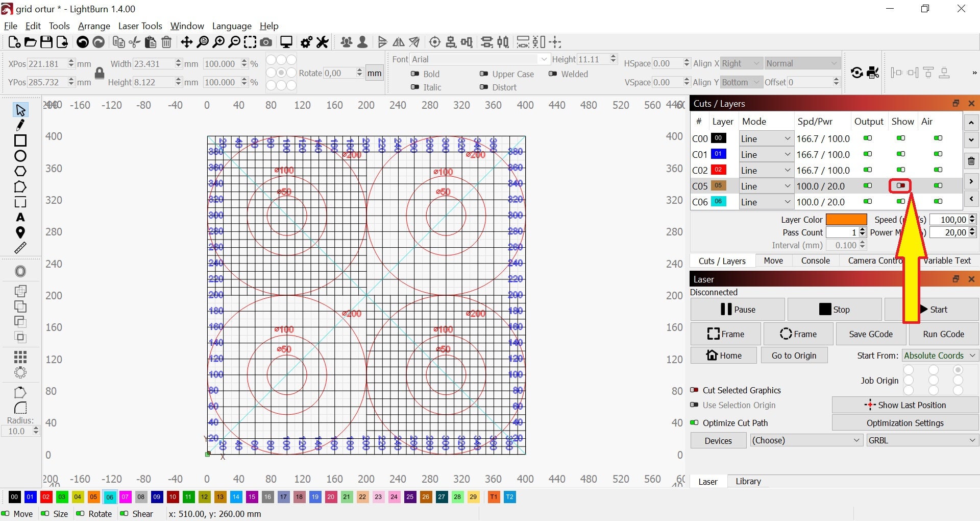
Task: Open Preview with the monitor icon
Action: (286, 42)
